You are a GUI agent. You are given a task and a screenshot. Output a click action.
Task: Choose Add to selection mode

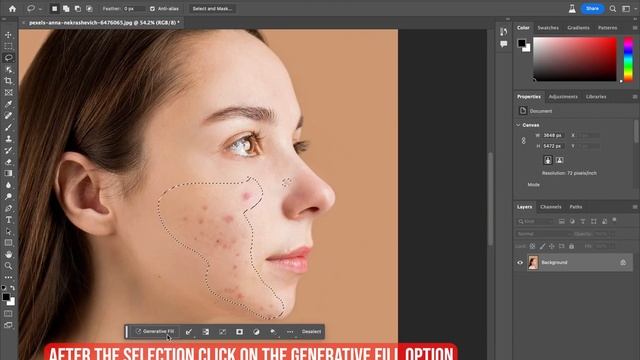[x=66, y=9]
